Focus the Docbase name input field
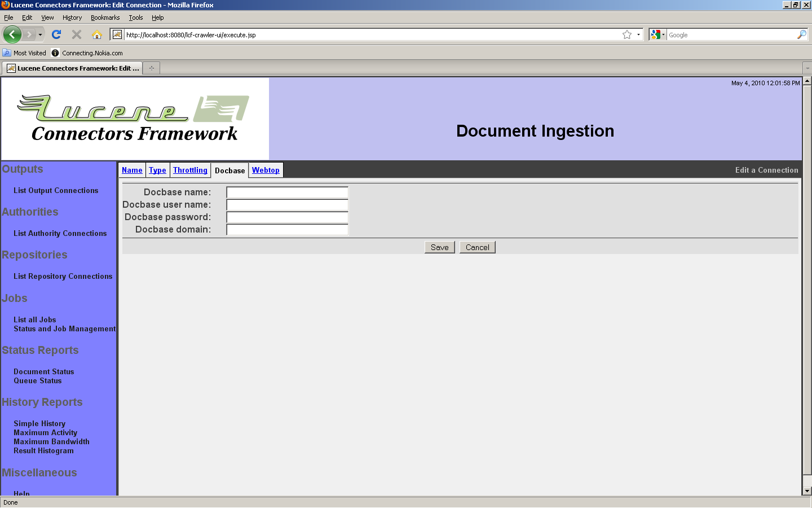Screen dimensions: 812x508 [287, 192]
